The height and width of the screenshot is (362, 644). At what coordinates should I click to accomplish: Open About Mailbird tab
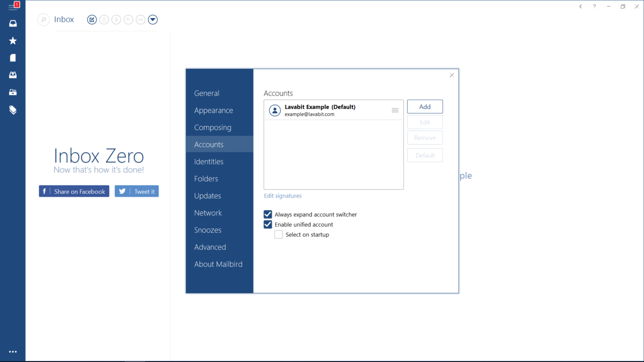click(x=219, y=264)
